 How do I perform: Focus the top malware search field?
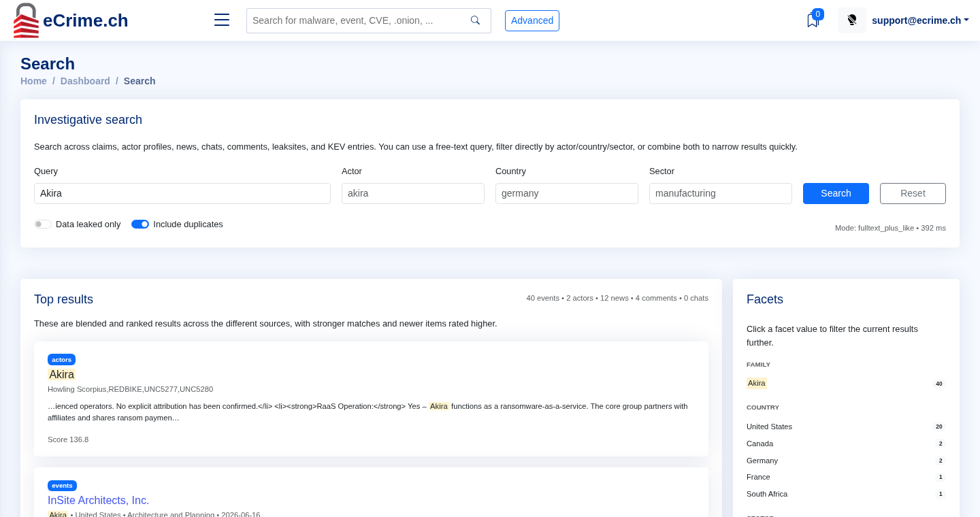[358, 20]
